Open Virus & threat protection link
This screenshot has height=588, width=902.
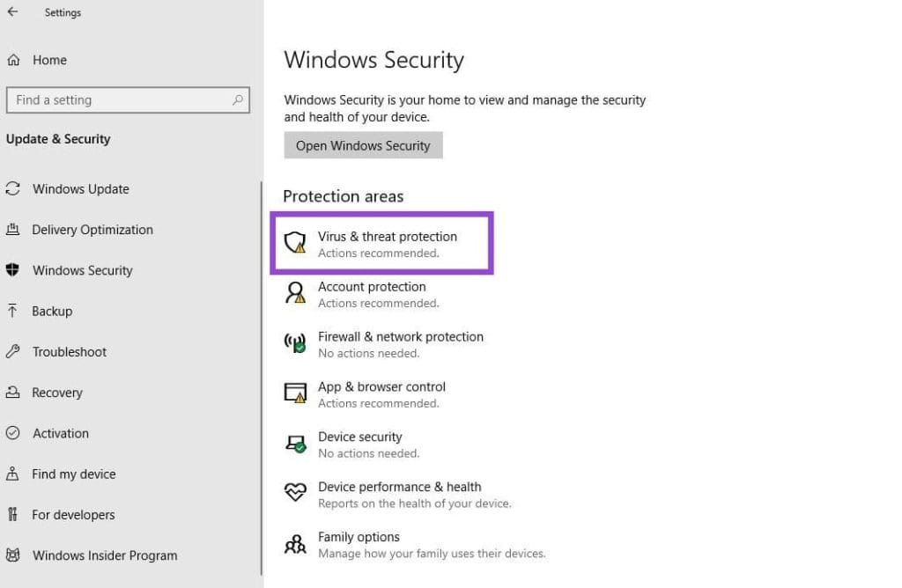pos(387,237)
